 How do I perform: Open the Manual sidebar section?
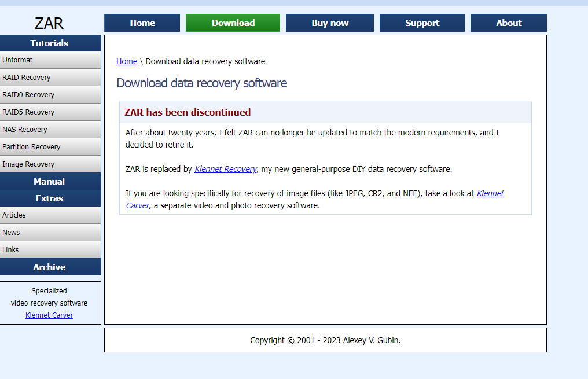pyautogui.click(x=50, y=182)
